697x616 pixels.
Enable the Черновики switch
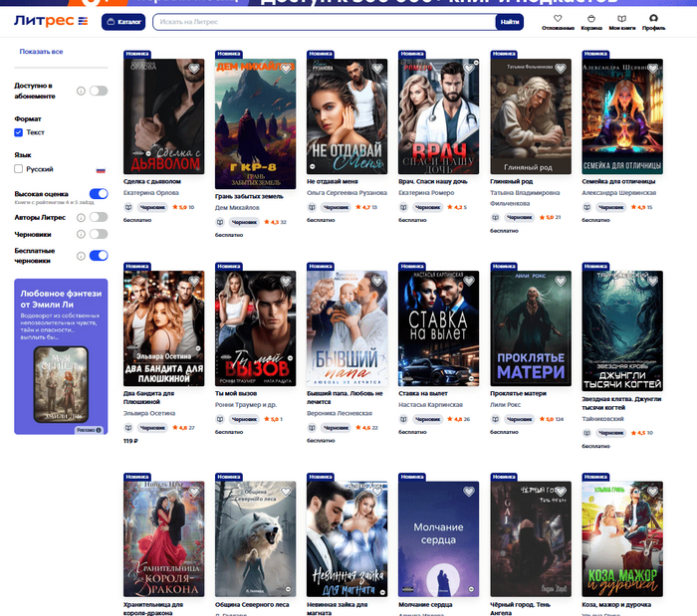click(x=99, y=234)
